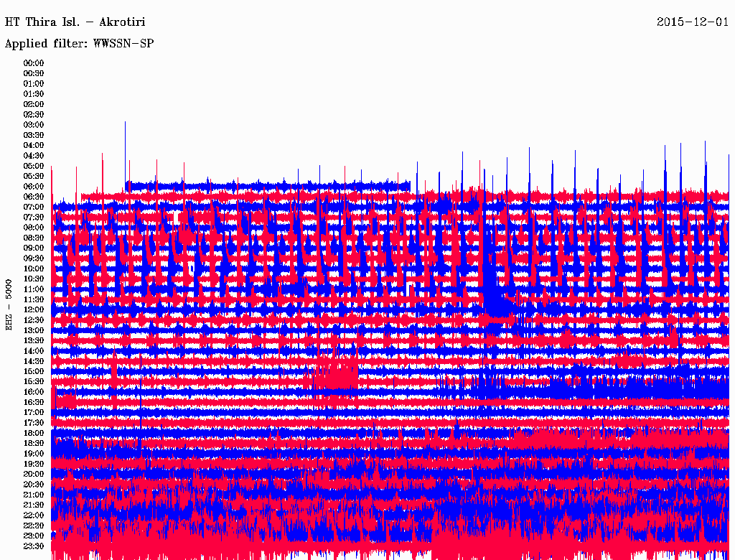
Task: Select the 20:00 time label
Action: (34, 475)
